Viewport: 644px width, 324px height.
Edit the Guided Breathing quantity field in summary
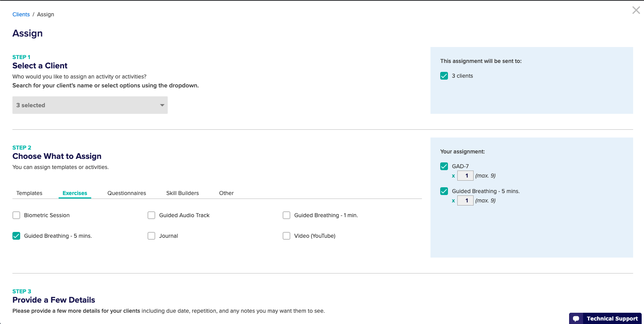pos(465,200)
